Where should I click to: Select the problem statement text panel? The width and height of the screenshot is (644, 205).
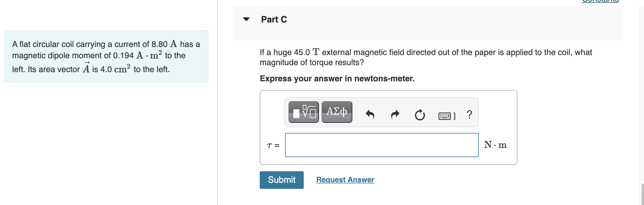(106, 57)
